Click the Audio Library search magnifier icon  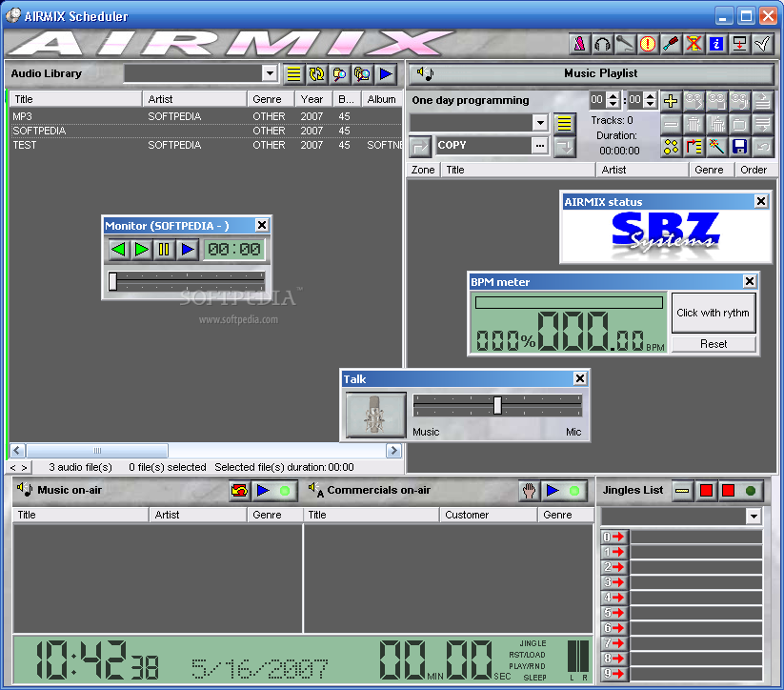point(339,74)
